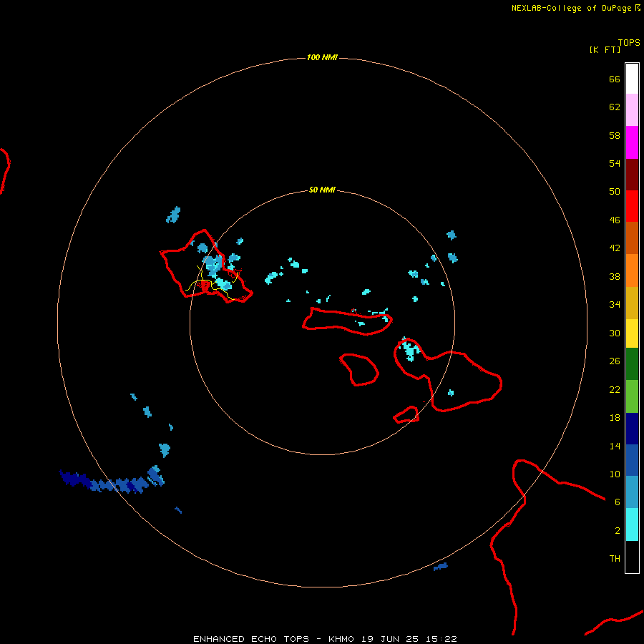
Task: Select the magenta legend color segment
Action: coord(632,142)
